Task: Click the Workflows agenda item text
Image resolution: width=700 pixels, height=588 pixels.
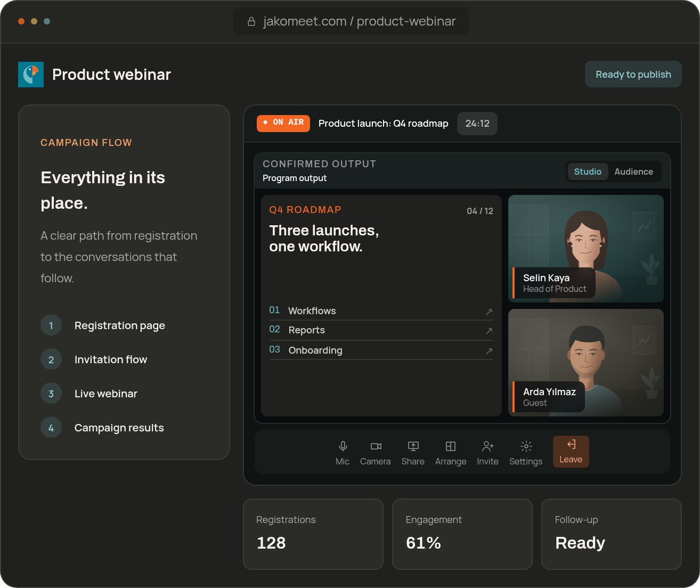Action: click(x=312, y=311)
